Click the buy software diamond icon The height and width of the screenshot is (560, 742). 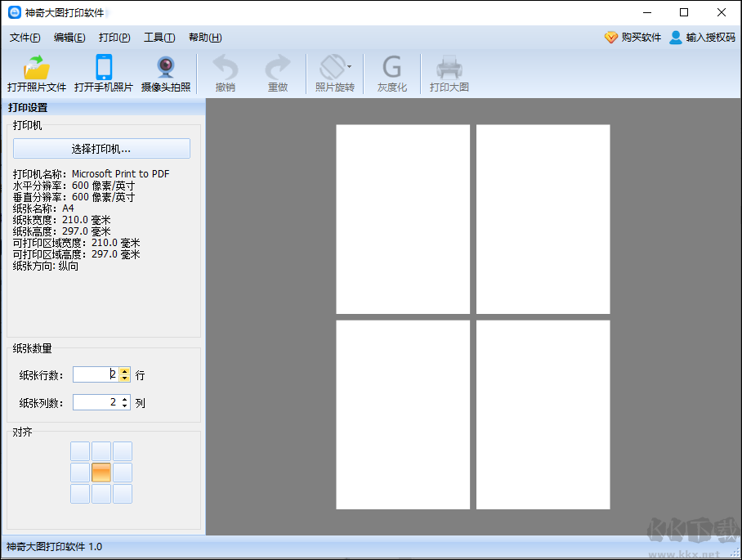(x=611, y=38)
